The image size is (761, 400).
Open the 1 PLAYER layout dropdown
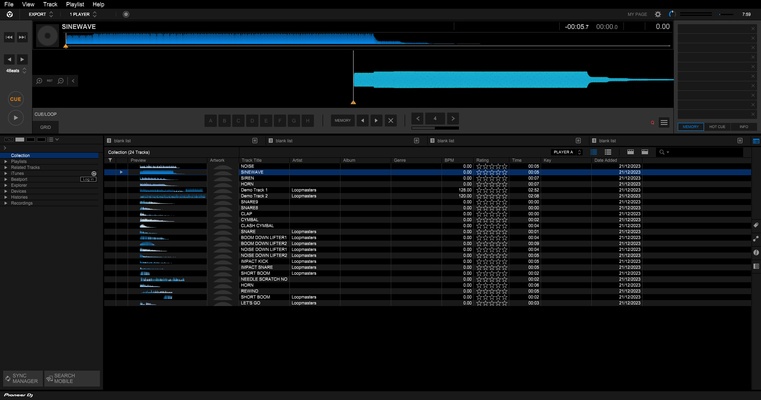click(83, 14)
